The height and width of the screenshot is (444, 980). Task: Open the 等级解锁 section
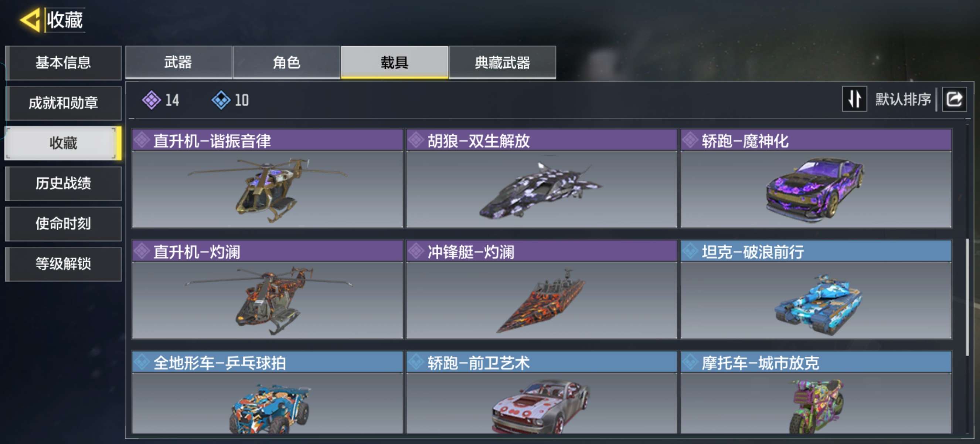pyautogui.click(x=63, y=264)
